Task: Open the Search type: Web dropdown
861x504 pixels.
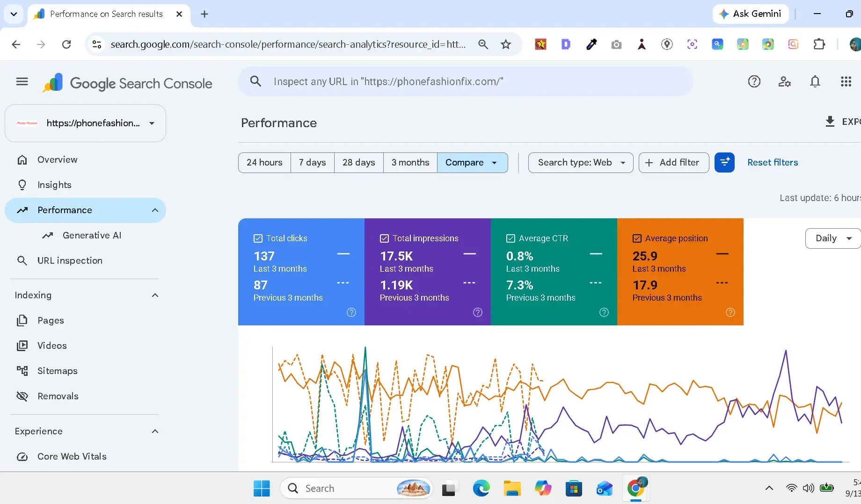Action: click(x=581, y=163)
